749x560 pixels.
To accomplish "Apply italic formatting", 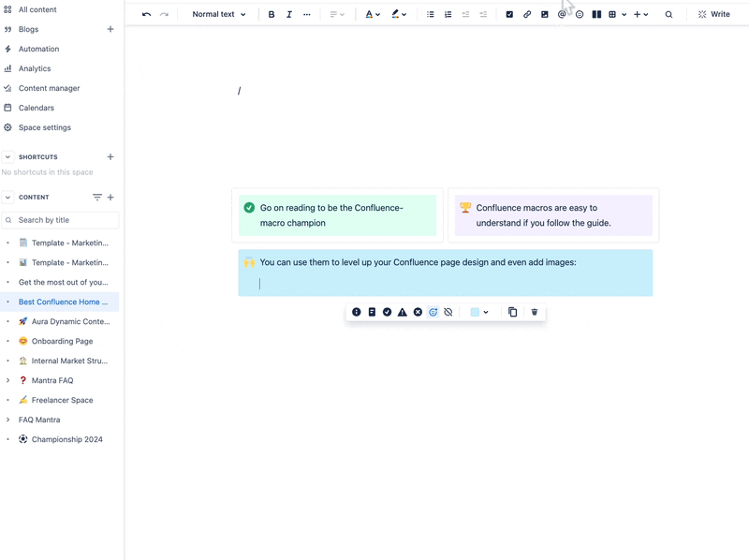I will [x=289, y=14].
